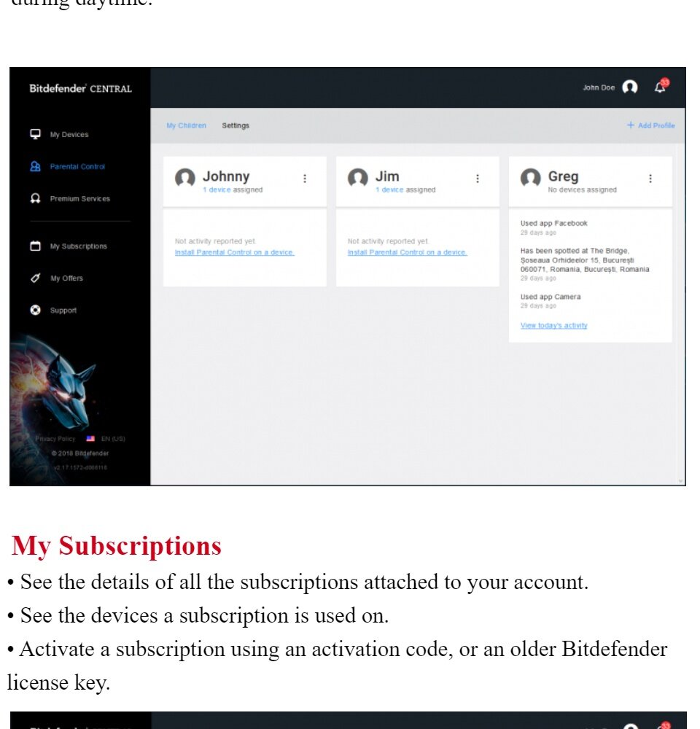Open Johnny's profile name

226,176
